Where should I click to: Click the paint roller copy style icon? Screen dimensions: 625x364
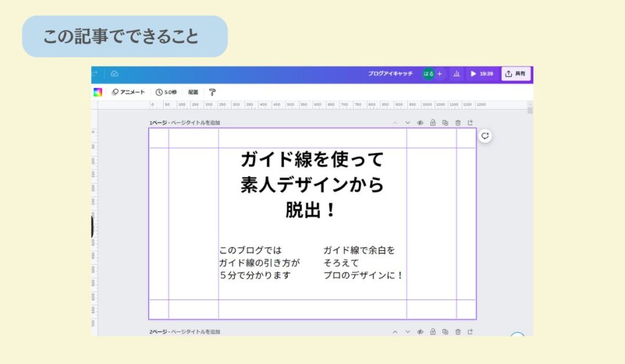click(x=212, y=92)
